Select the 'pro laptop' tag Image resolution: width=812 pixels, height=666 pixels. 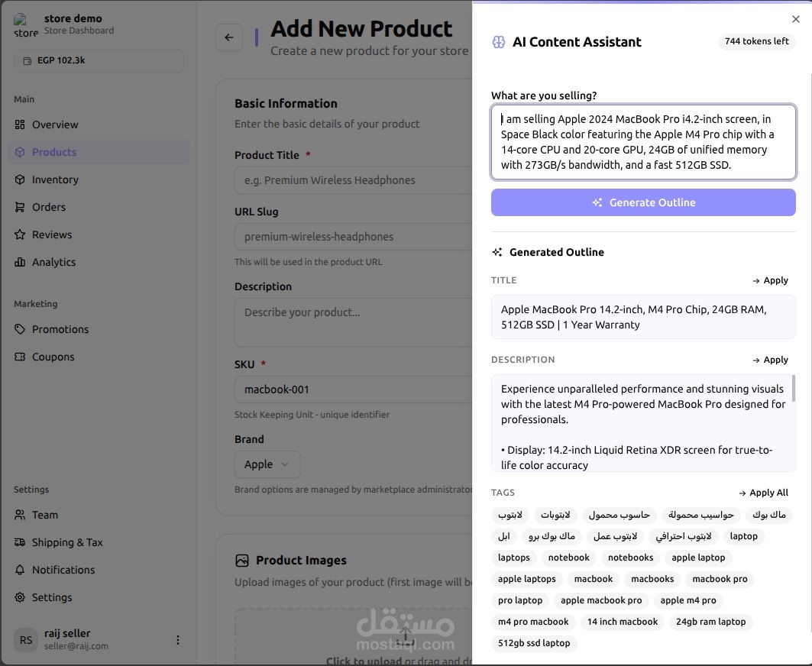pos(520,600)
